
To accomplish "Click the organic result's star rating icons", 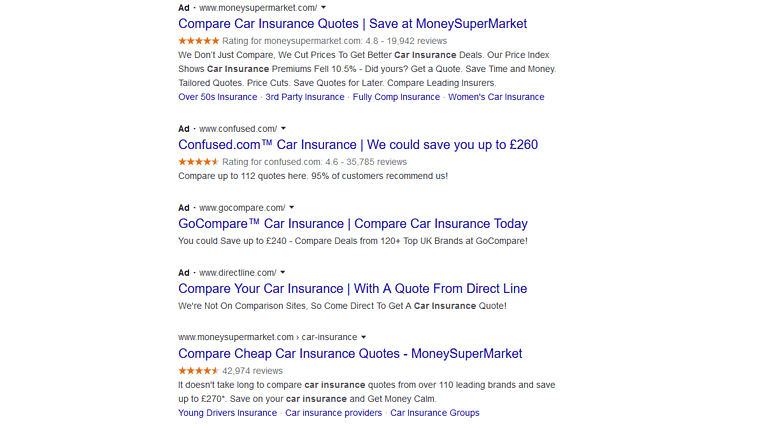I will [x=198, y=370].
